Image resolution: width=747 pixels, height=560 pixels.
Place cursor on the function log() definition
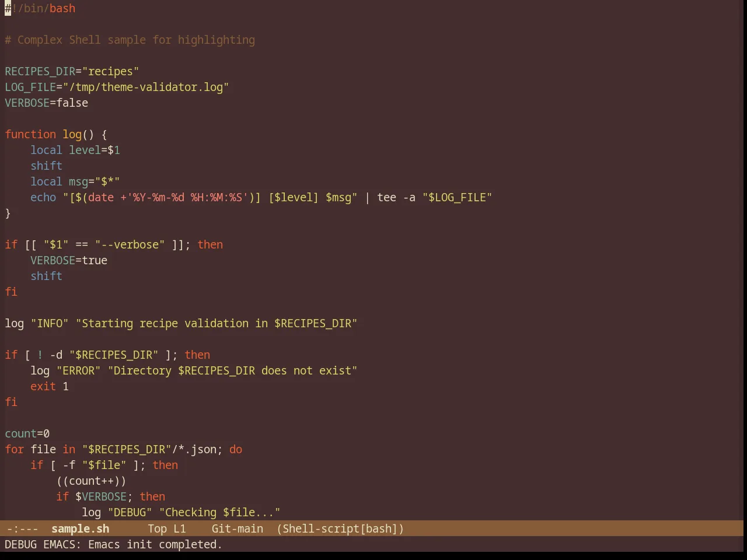click(x=56, y=134)
